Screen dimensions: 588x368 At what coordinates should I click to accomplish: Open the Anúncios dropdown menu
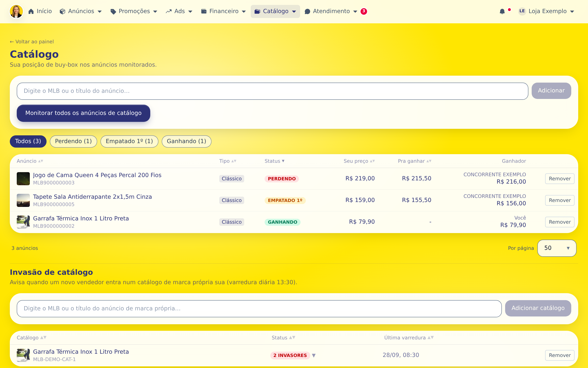pos(81,11)
